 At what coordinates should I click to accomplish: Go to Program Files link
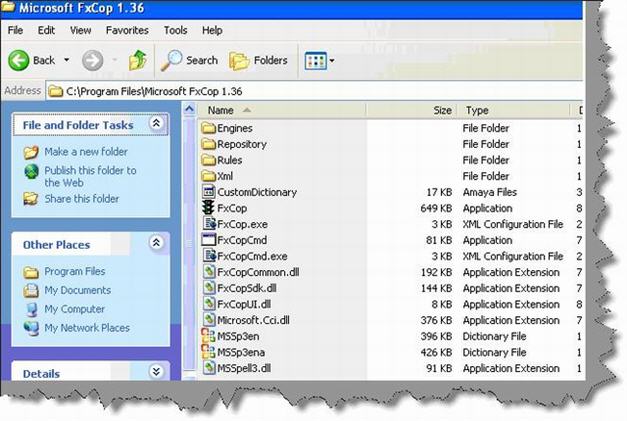pyautogui.click(x=75, y=271)
